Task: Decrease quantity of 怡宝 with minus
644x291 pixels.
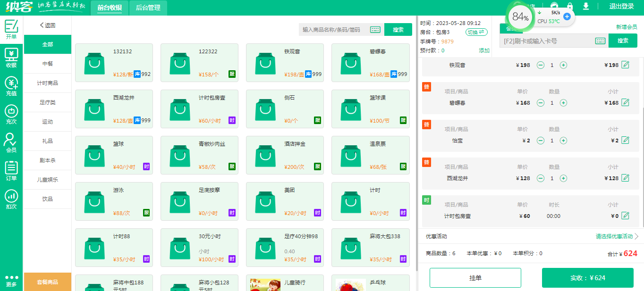Action: pos(541,141)
